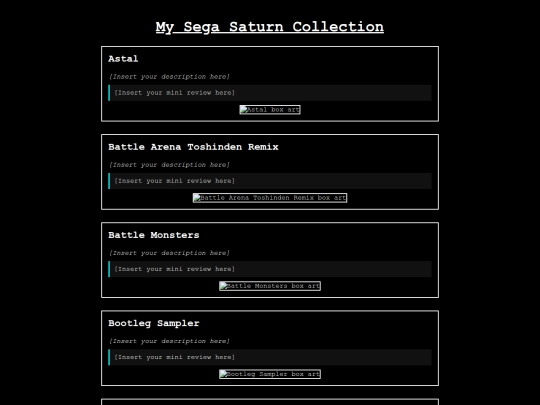The width and height of the screenshot is (540, 405).
Task: Click the description placeholder under Astal
Action: click(x=169, y=76)
